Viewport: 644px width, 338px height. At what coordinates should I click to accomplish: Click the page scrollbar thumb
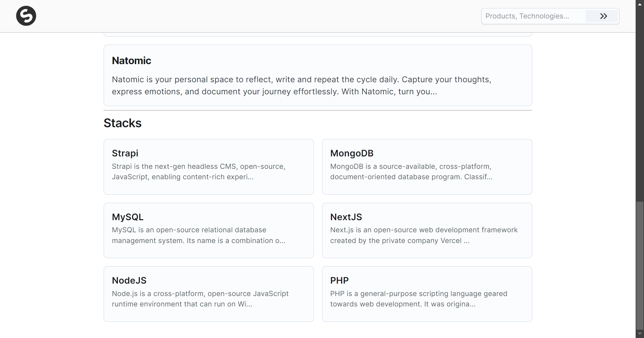tap(640, 265)
